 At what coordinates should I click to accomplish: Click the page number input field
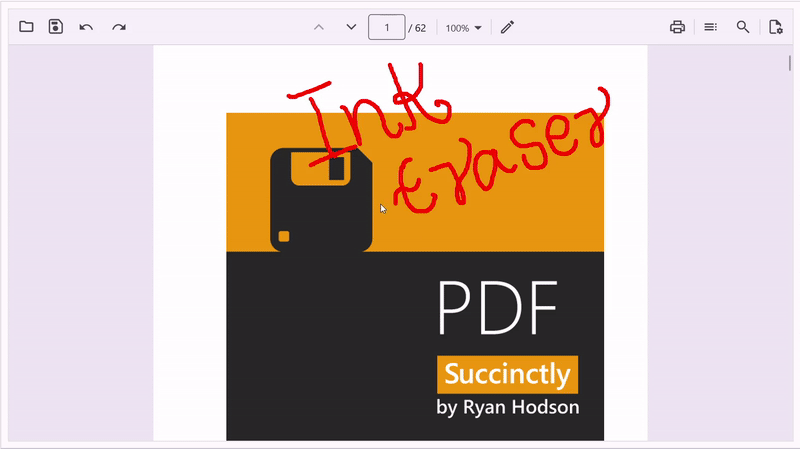click(387, 27)
